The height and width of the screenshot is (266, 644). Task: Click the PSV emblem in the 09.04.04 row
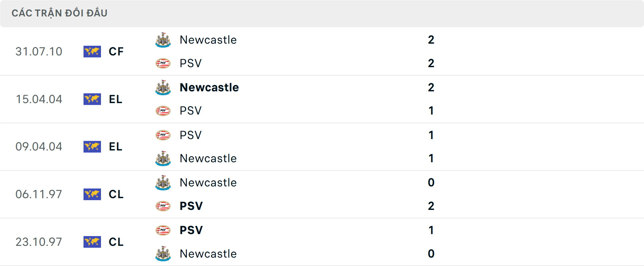[163, 135]
